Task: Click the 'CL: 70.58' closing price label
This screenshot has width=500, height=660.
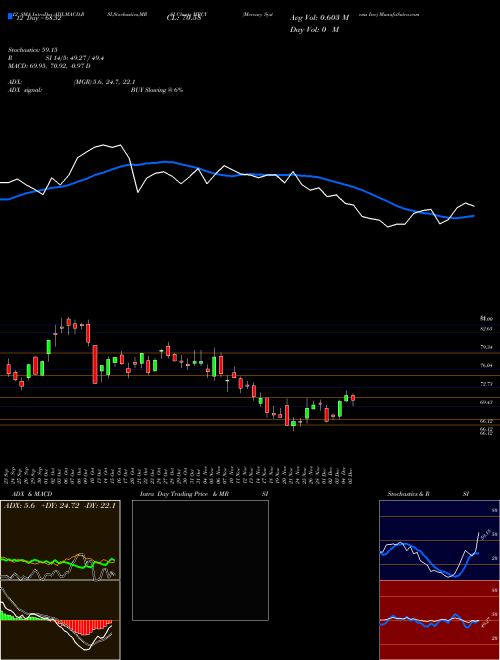Action: pyautogui.click(x=182, y=18)
